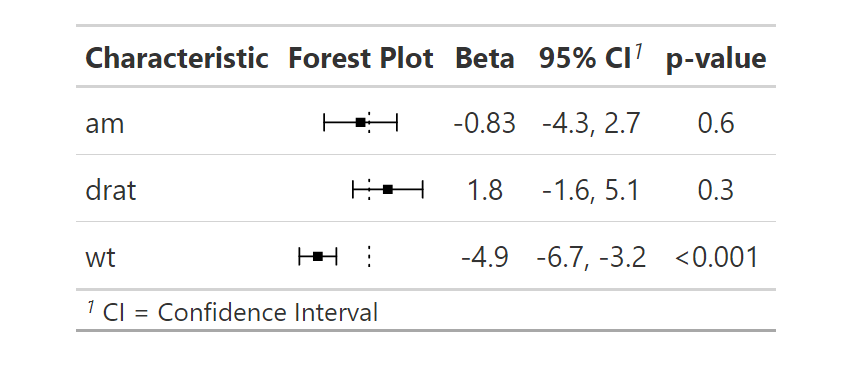The image size is (850, 379).
Task: Select the confidence interval -1.6, 5.1
Action: pyautogui.click(x=591, y=190)
